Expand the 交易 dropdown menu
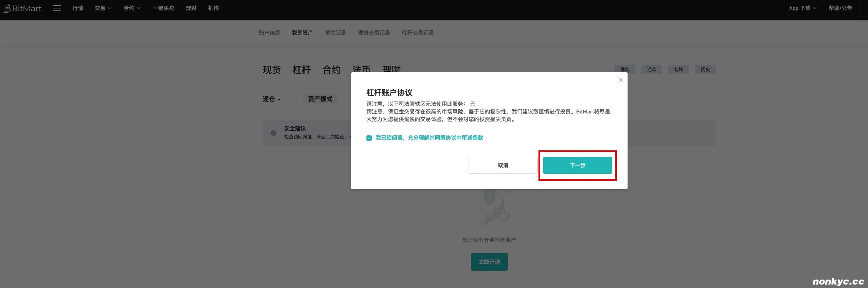The height and width of the screenshot is (288, 868). click(x=103, y=8)
